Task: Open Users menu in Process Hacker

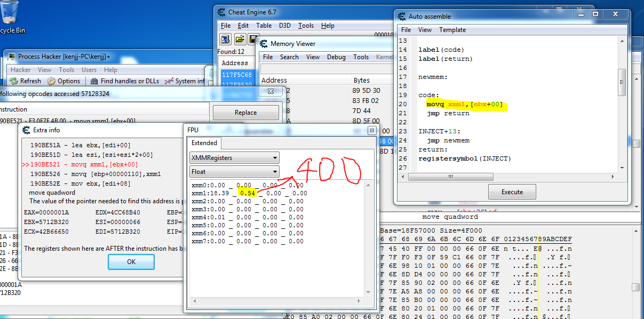Action: [89, 70]
